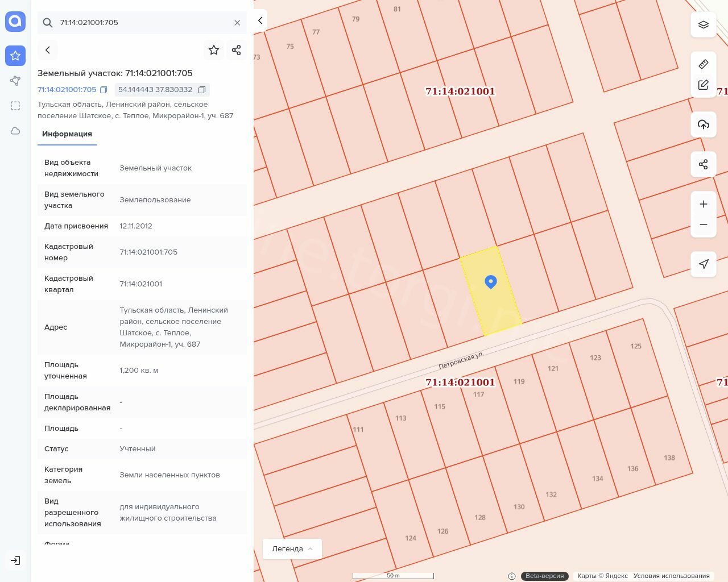
Task: Open the map layers switcher
Action: click(703, 24)
